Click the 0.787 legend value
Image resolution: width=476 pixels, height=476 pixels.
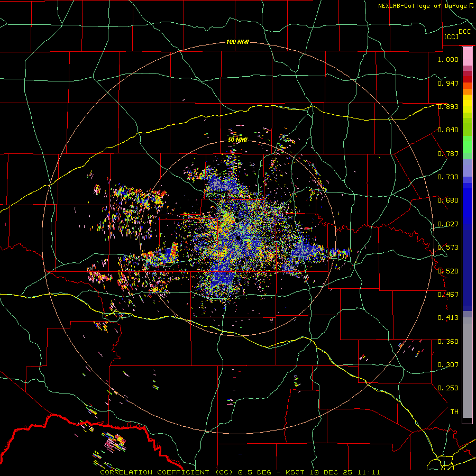448,153
